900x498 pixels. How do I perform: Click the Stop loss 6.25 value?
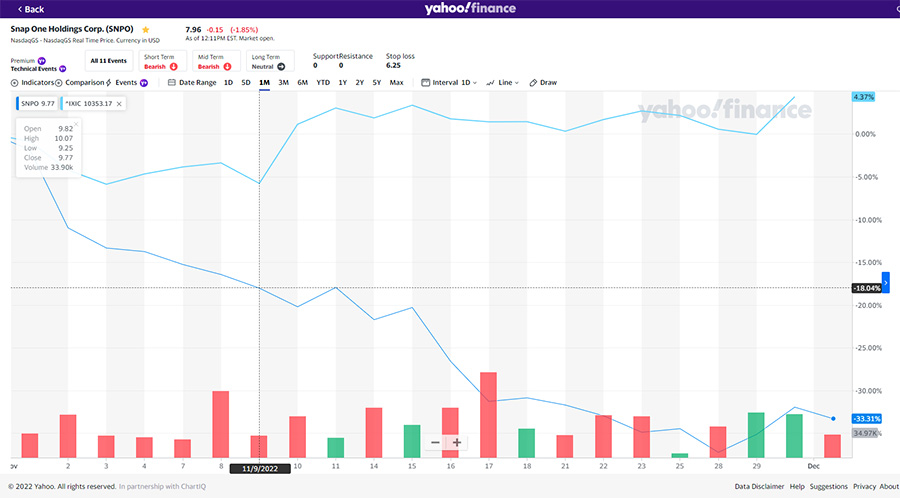click(393, 65)
